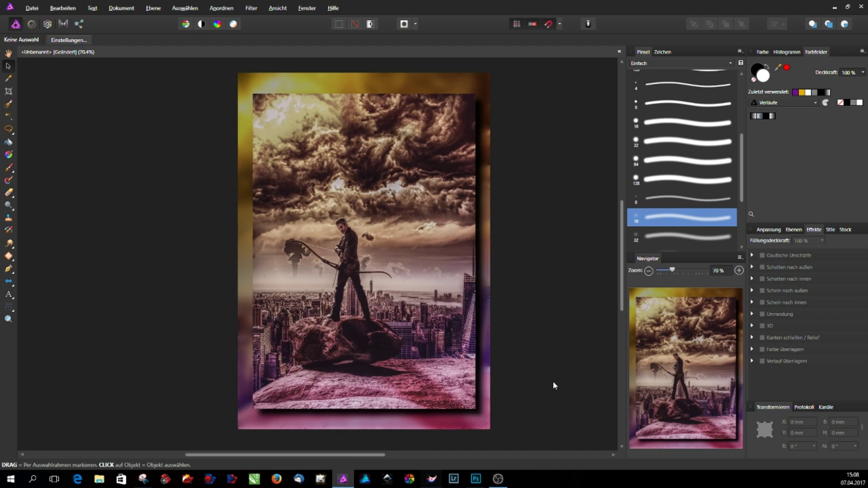Open the Verläufe swatch palette dropdown
Screen dimensions: 868x488
[785, 103]
